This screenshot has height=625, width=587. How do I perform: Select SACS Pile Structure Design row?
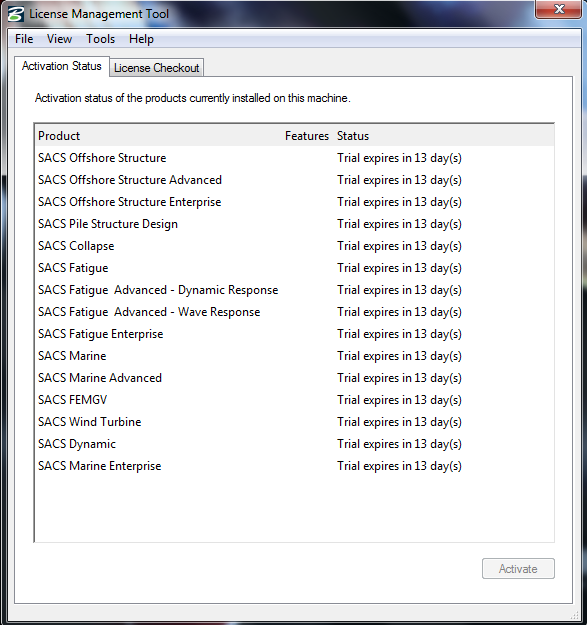[294, 224]
